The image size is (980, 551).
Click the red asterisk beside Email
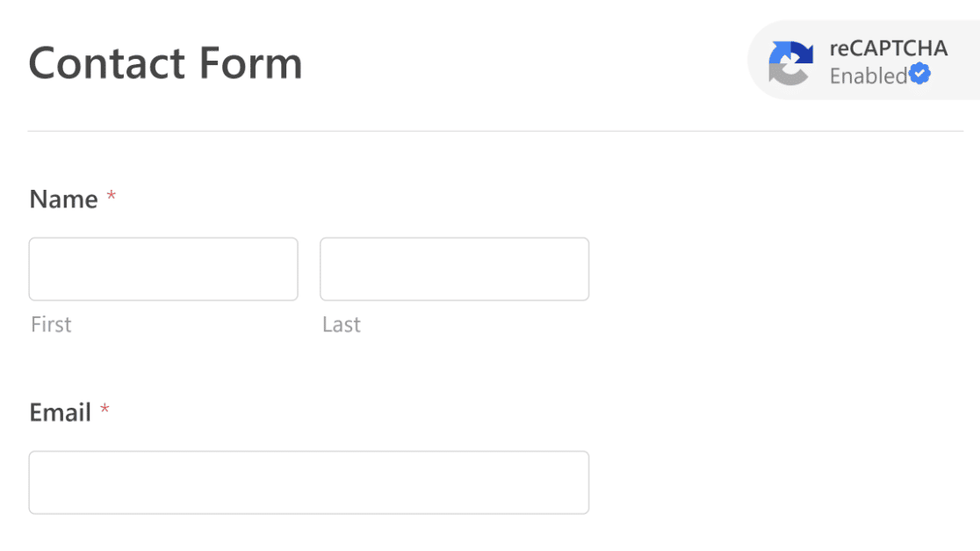click(105, 409)
